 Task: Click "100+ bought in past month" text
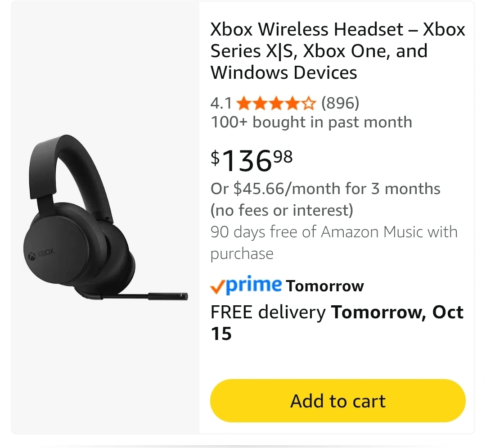tap(311, 122)
